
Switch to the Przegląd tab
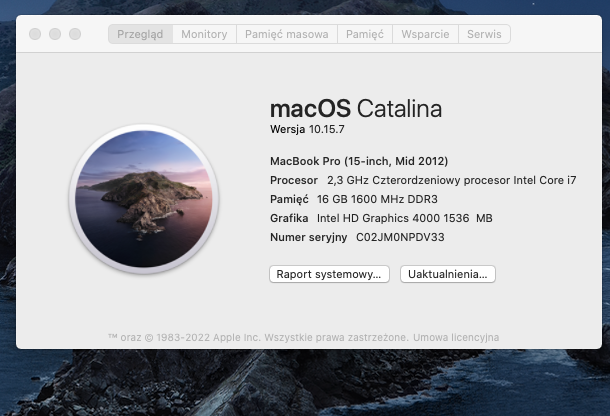coord(140,34)
